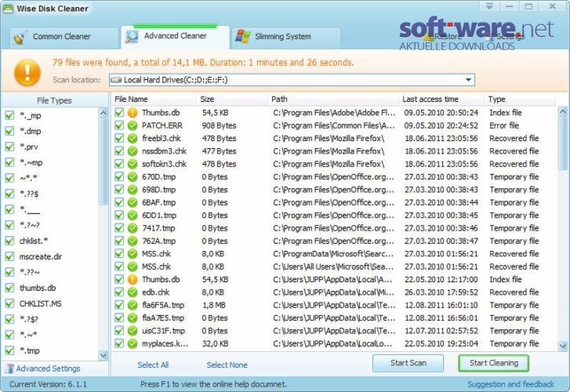The image size is (570, 392).
Task: Select the MSS.chk row in ProgramData path
Action: click(334, 254)
